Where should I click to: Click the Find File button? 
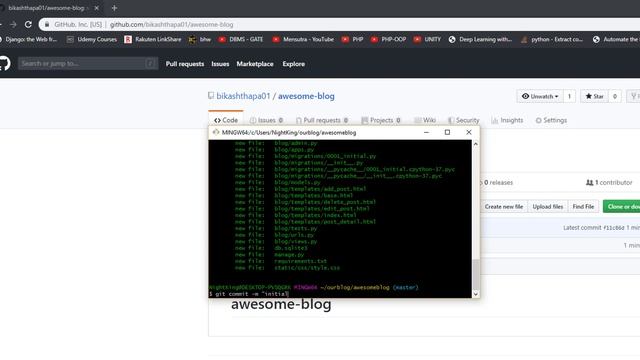click(583, 207)
